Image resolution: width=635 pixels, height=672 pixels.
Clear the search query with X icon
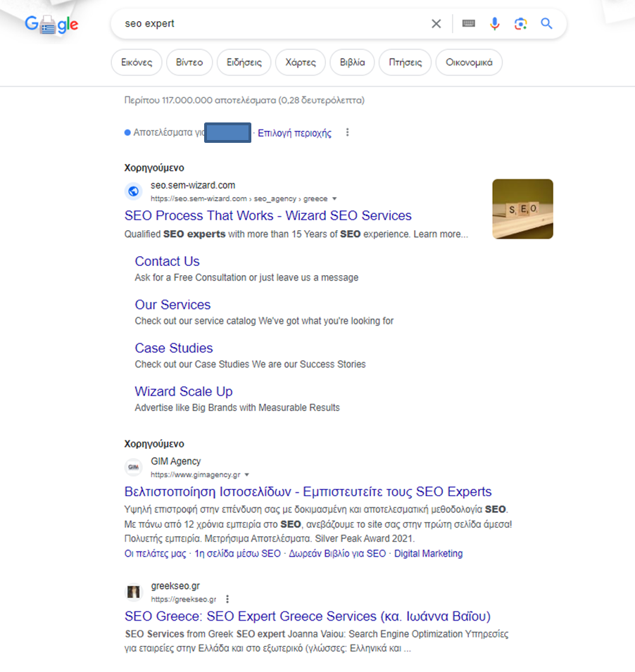click(x=436, y=24)
